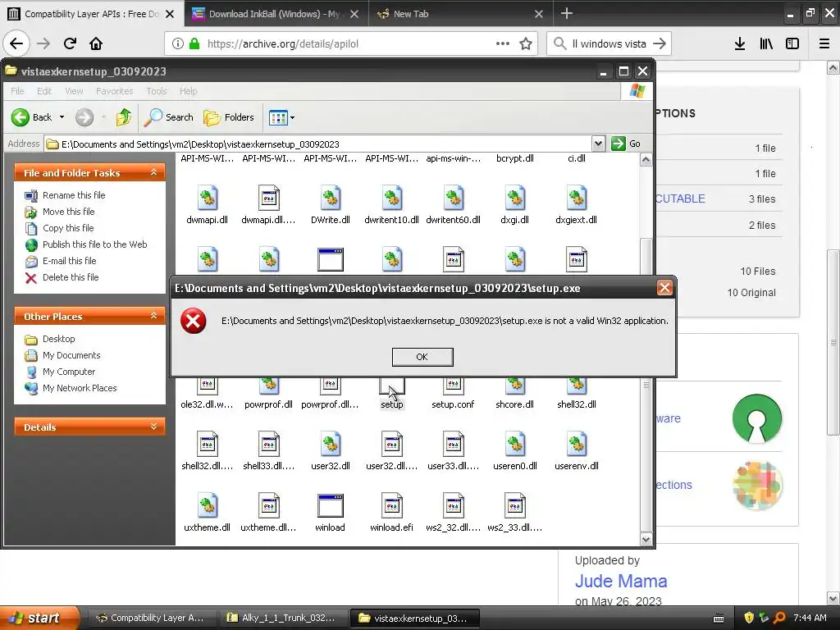Select the dwritent10.dll file icon
This screenshot has width=840, height=630.
point(391,199)
